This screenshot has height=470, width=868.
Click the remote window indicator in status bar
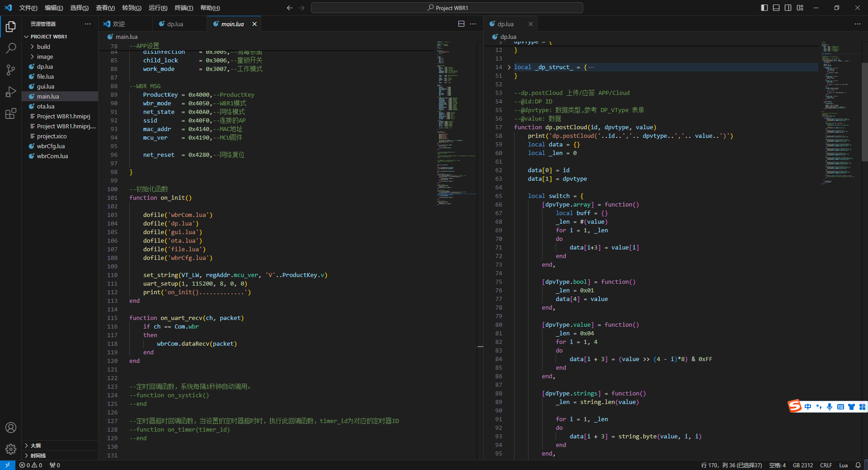tap(8, 465)
